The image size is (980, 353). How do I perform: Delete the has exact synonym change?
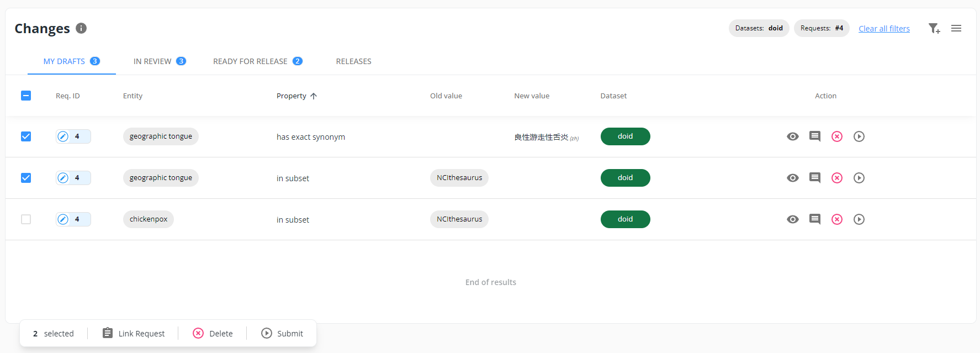(x=837, y=136)
